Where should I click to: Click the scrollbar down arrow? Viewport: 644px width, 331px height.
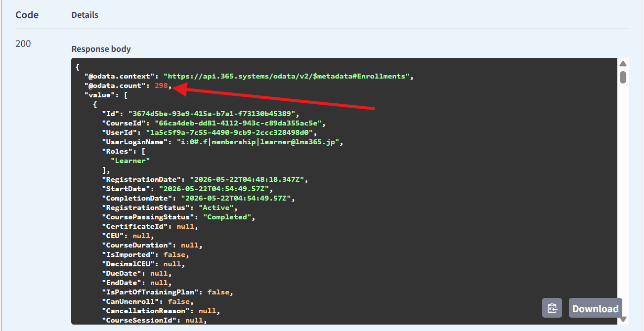point(623,319)
